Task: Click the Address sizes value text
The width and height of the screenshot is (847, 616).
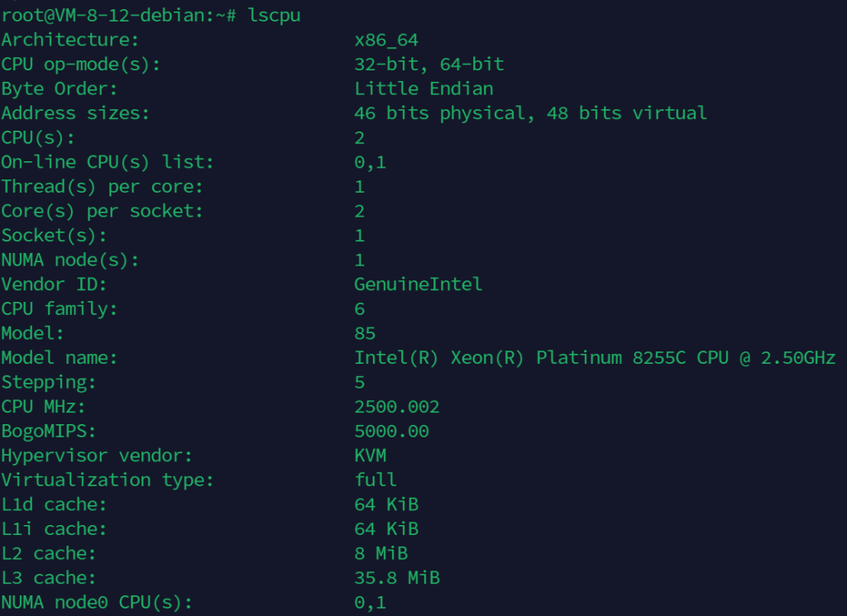Action: pos(530,113)
